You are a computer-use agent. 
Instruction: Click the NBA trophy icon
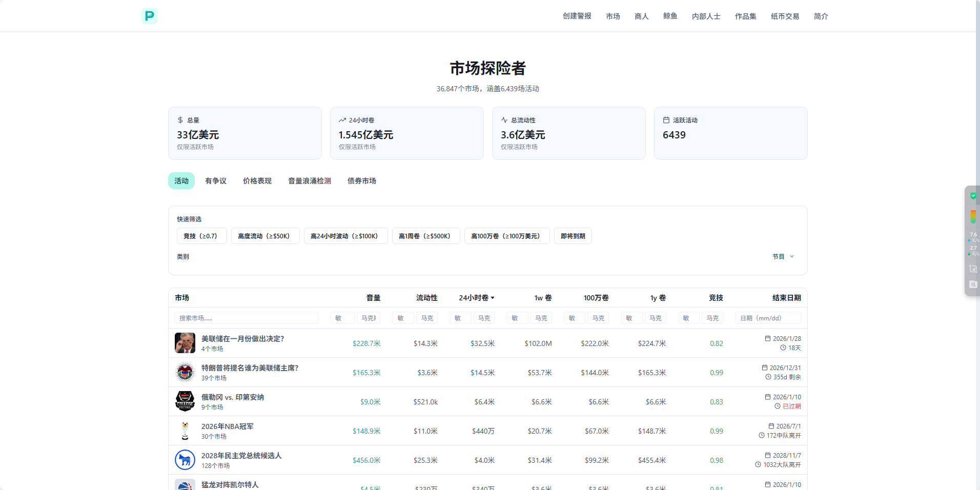tap(185, 431)
